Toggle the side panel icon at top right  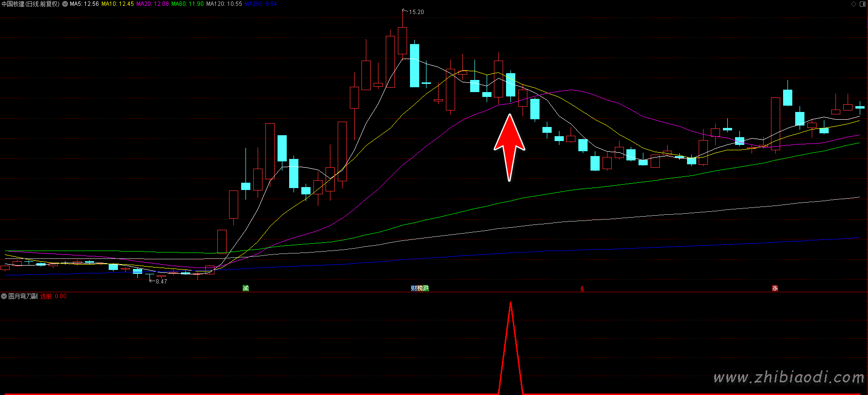[x=862, y=4]
